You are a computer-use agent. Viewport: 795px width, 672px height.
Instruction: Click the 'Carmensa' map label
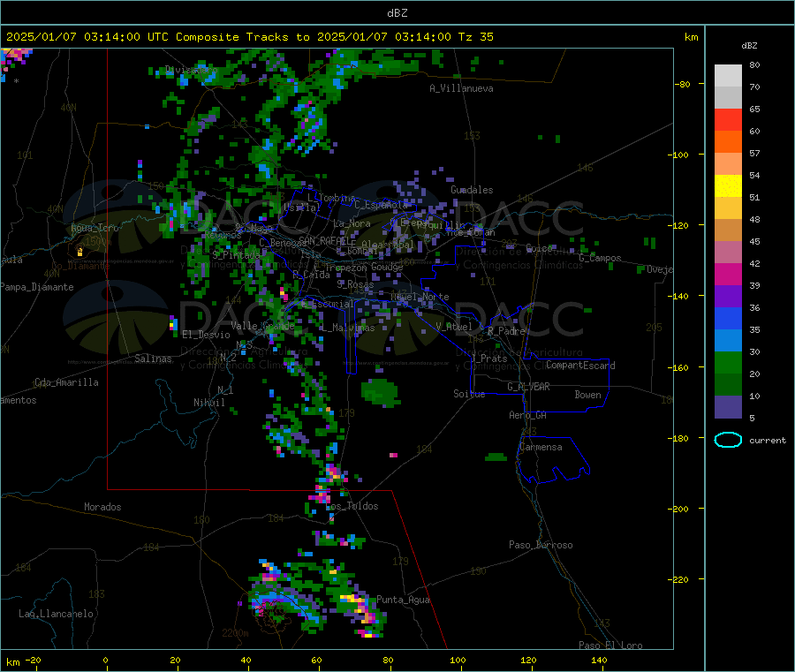pyautogui.click(x=541, y=448)
